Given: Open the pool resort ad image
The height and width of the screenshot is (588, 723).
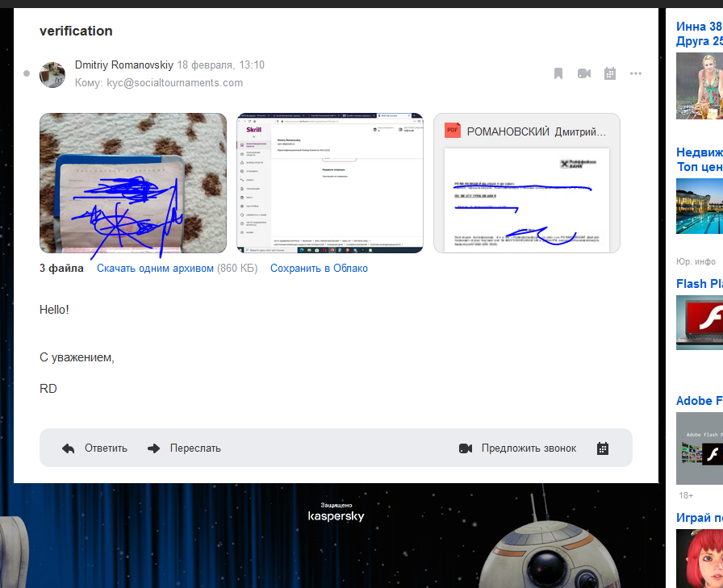Looking at the screenshot, I should tap(700, 206).
